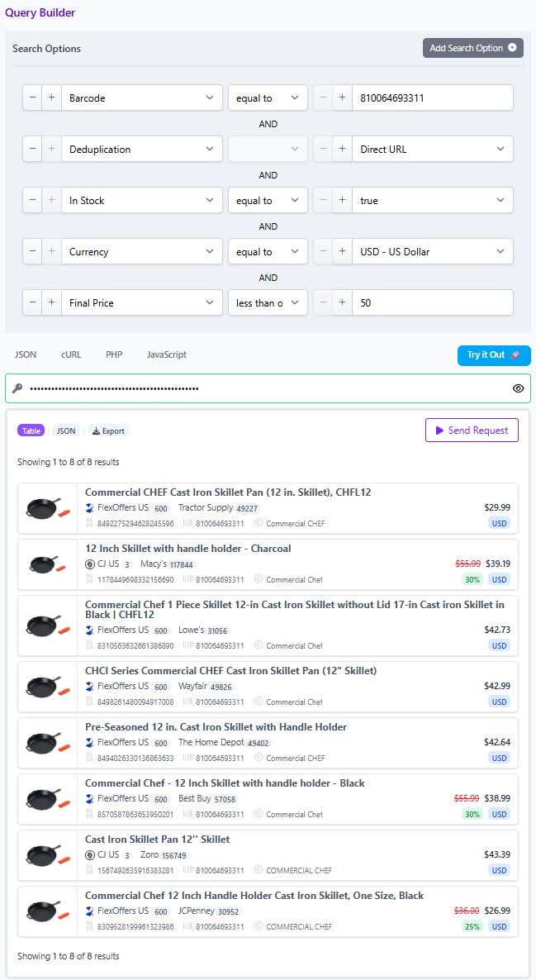Click Add Search Option button
The width and height of the screenshot is (536, 980).
[473, 48]
